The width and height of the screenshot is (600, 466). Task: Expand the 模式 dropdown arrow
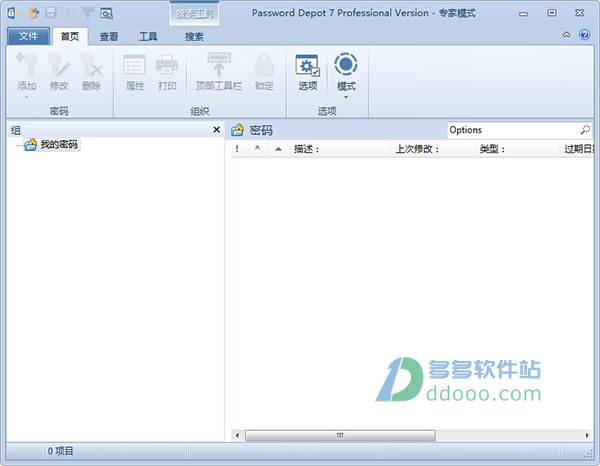(x=346, y=97)
